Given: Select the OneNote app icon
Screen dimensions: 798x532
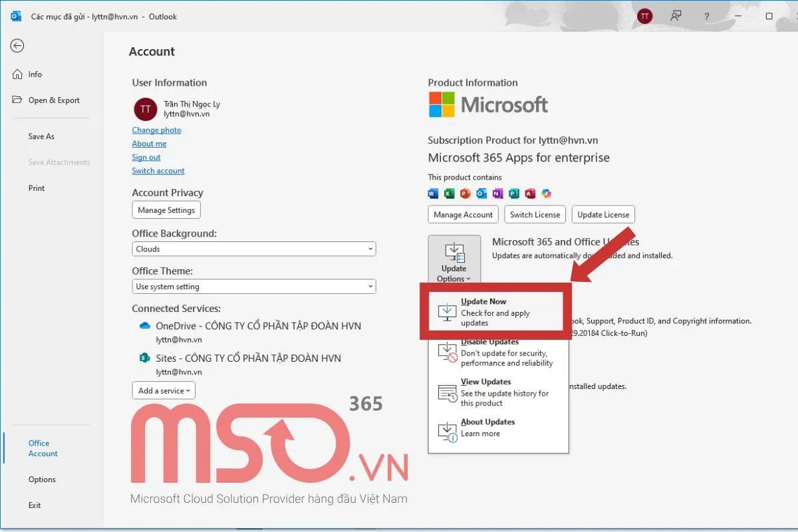Looking at the screenshot, I should click(497, 193).
